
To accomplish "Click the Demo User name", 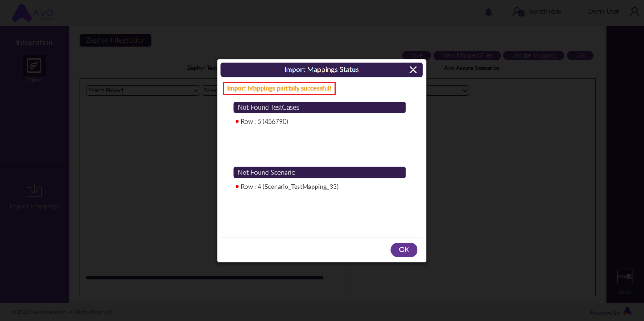I will click(x=603, y=11).
